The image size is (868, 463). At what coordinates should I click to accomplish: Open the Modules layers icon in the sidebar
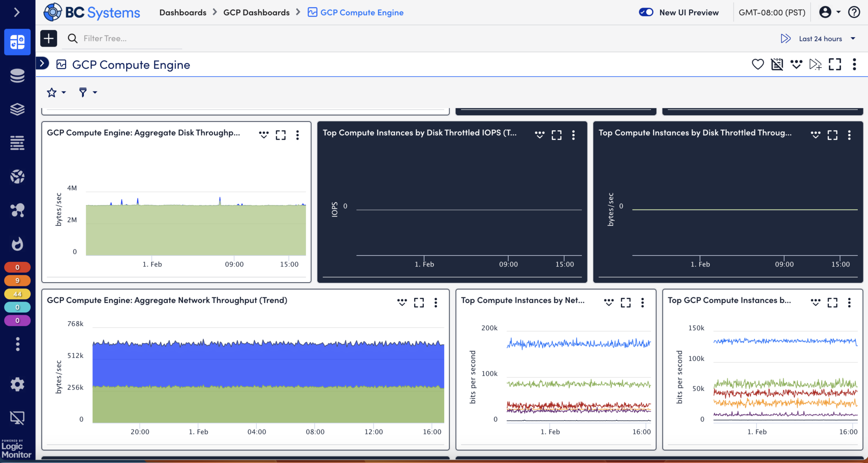click(17, 109)
